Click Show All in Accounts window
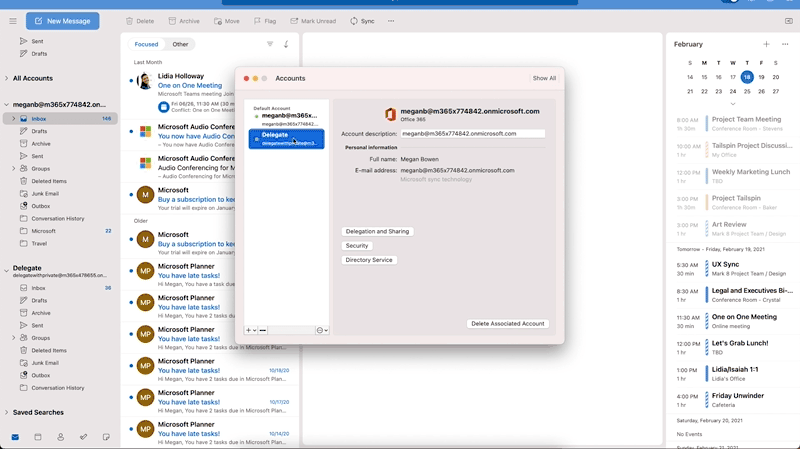This screenshot has height=449, width=800. [544, 78]
